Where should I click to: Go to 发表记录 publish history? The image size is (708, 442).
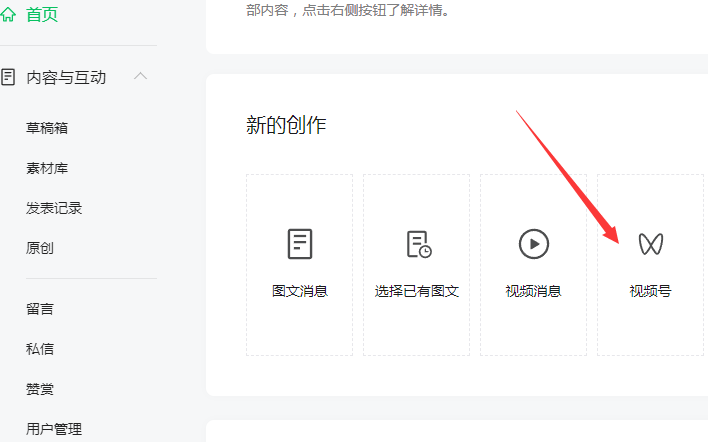coord(54,208)
